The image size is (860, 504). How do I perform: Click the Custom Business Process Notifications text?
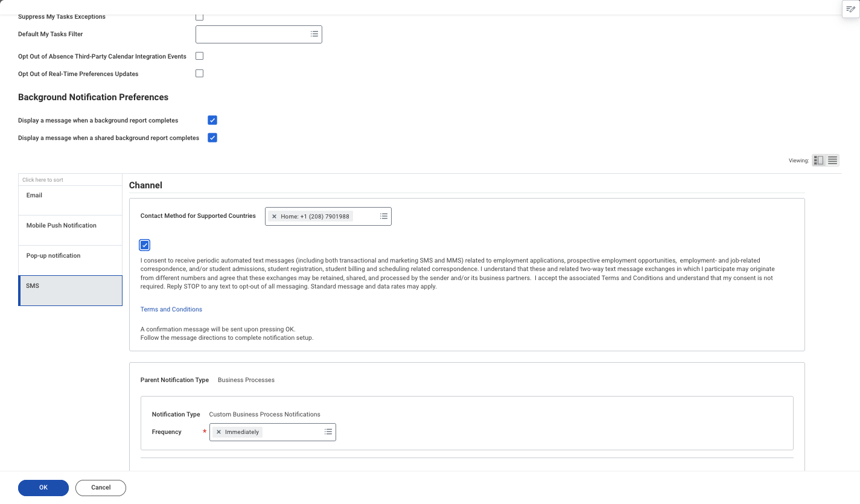pos(264,414)
